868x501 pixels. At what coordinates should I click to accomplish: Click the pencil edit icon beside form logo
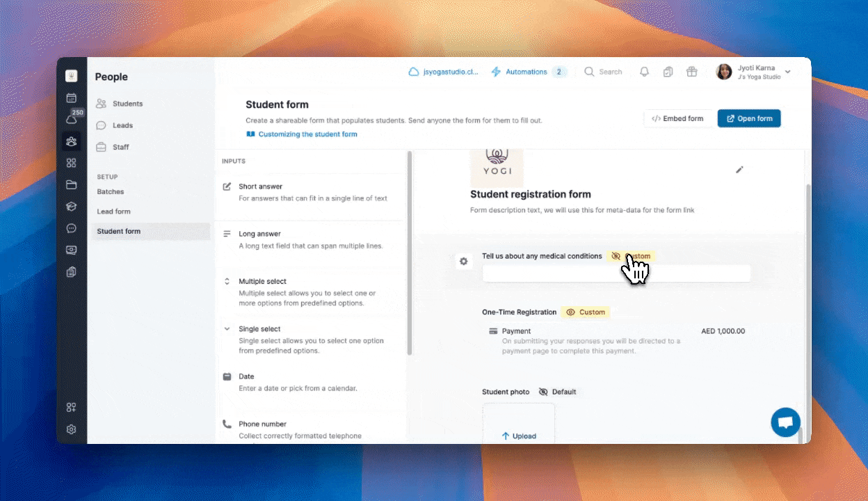click(x=739, y=170)
